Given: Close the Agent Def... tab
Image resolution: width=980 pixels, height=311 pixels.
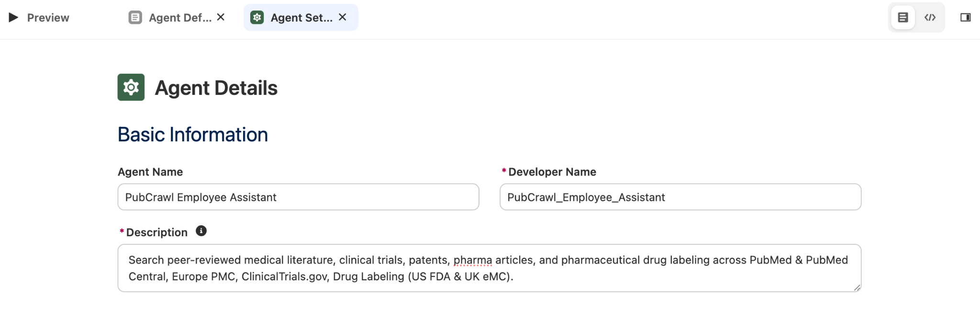Looking at the screenshot, I should (221, 17).
